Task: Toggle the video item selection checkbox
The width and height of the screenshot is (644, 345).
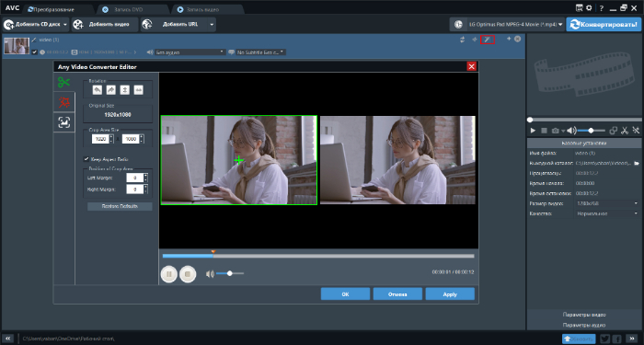Action: click(35, 52)
